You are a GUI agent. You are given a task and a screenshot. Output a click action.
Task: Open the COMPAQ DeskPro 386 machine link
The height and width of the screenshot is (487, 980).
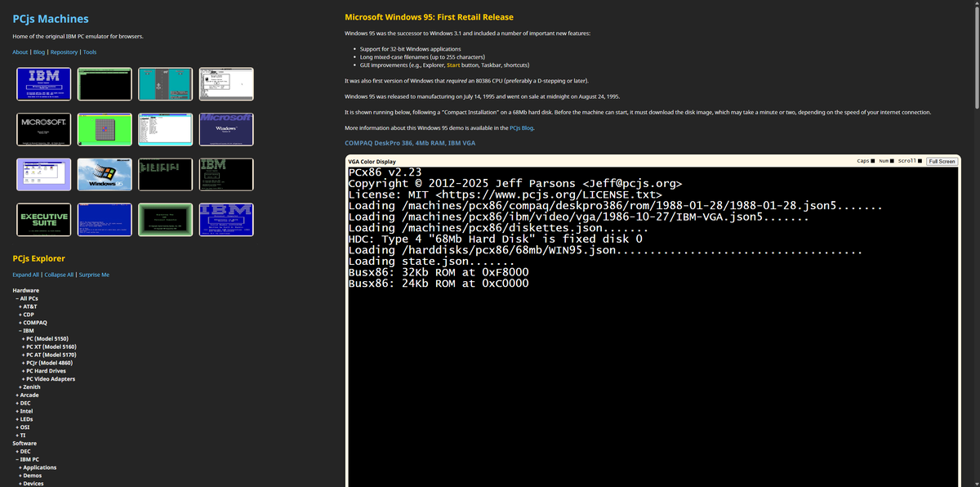pyautogui.click(x=410, y=143)
